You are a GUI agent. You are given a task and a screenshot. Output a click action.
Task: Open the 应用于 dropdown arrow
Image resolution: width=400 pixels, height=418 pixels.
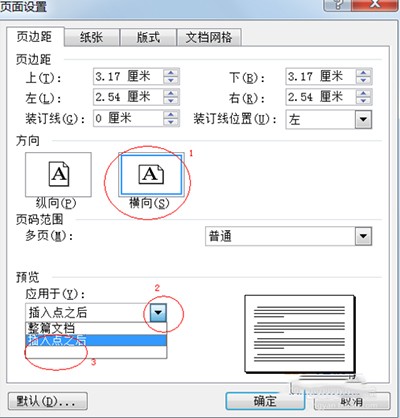158,313
